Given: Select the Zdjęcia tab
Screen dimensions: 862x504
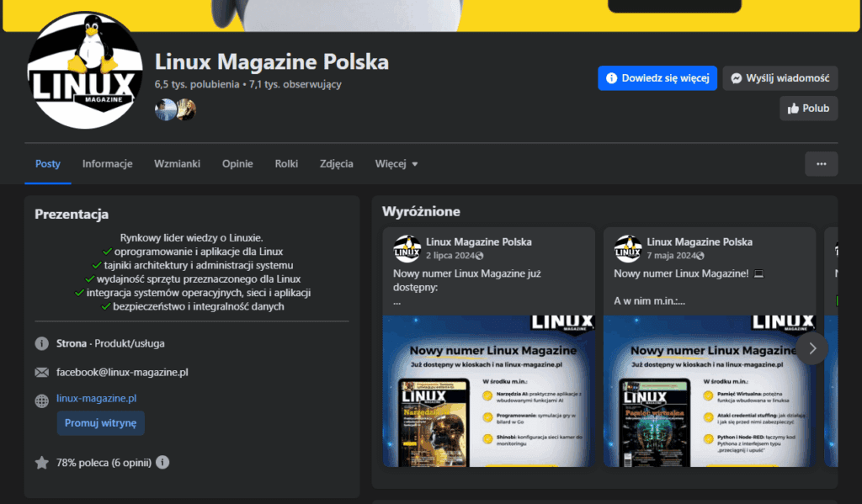Looking at the screenshot, I should tap(337, 164).
